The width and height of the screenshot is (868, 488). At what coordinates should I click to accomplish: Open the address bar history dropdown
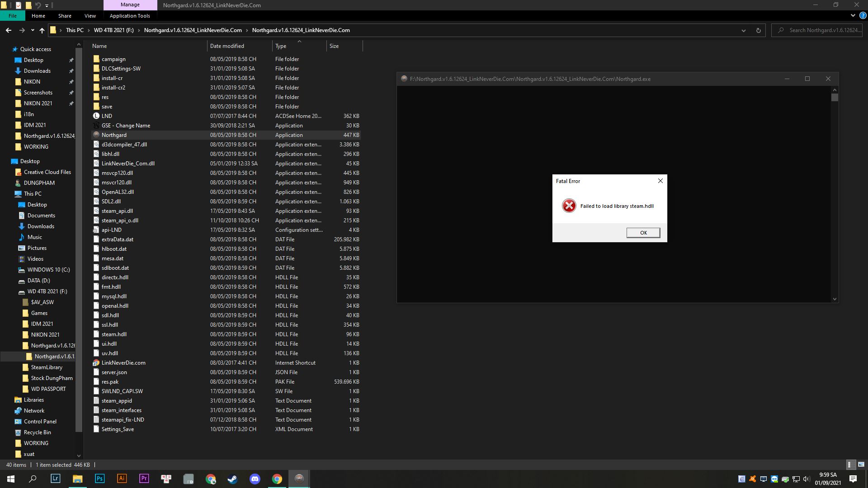744,30
